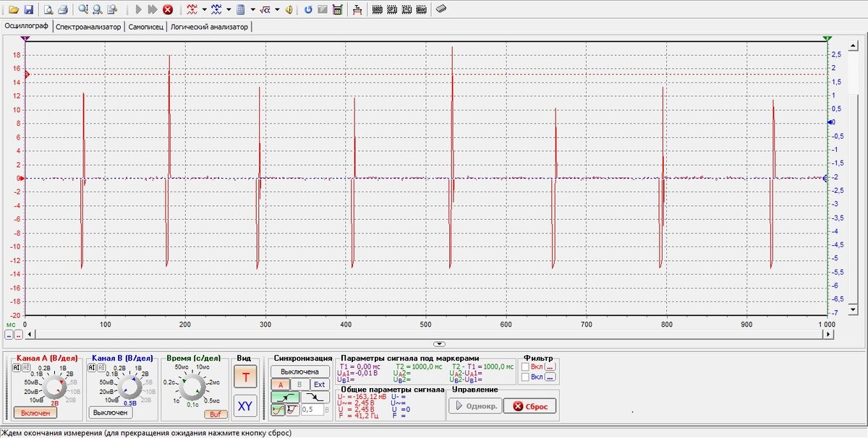Image resolution: width=868 pixels, height=438 pixels.
Task: Save data with the floppy disk icon
Action: [x=30, y=10]
